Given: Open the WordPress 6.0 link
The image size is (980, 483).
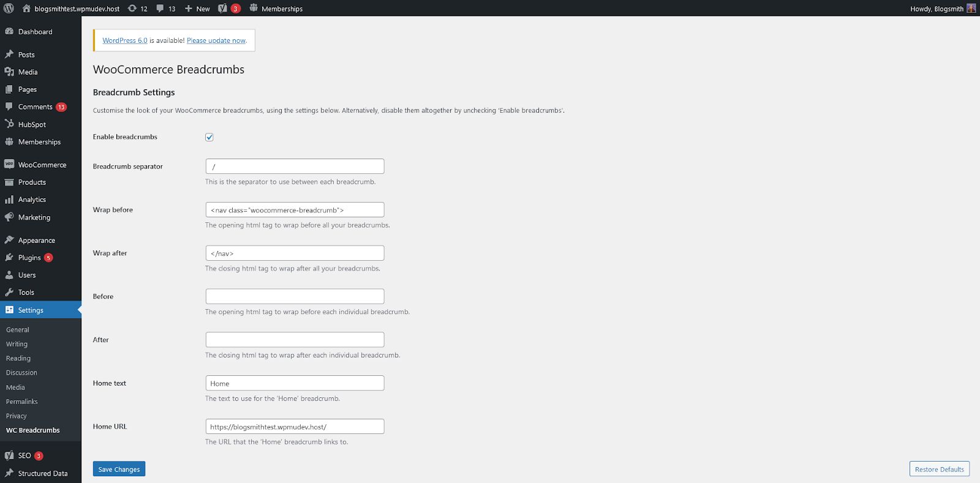Looking at the screenshot, I should pyautogui.click(x=125, y=40).
